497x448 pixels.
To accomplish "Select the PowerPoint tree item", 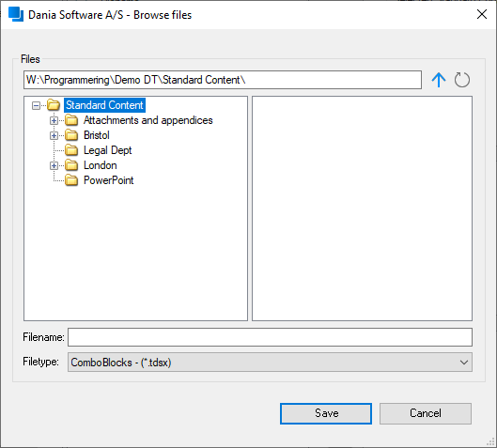I will (108, 180).
